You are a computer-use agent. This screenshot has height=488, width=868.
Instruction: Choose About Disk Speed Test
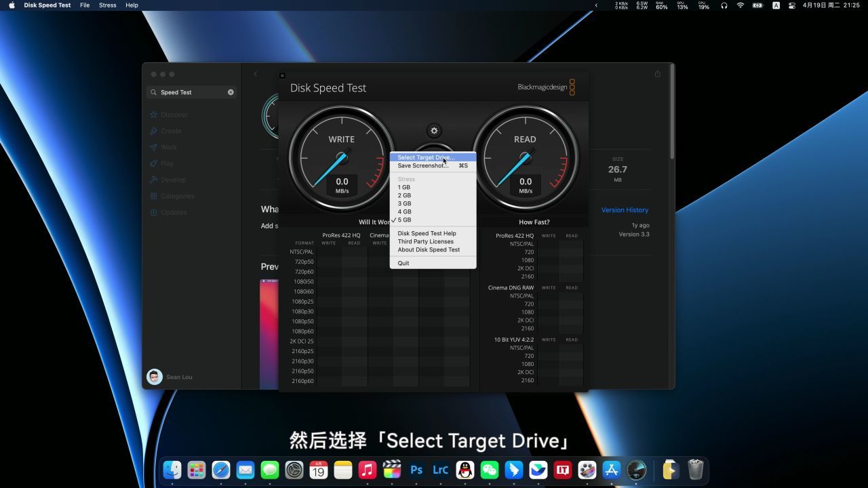click(433, 249)
